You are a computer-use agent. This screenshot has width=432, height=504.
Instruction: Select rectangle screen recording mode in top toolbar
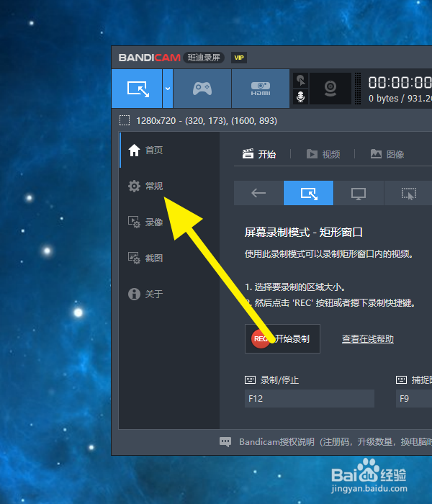tap(137, 89)
